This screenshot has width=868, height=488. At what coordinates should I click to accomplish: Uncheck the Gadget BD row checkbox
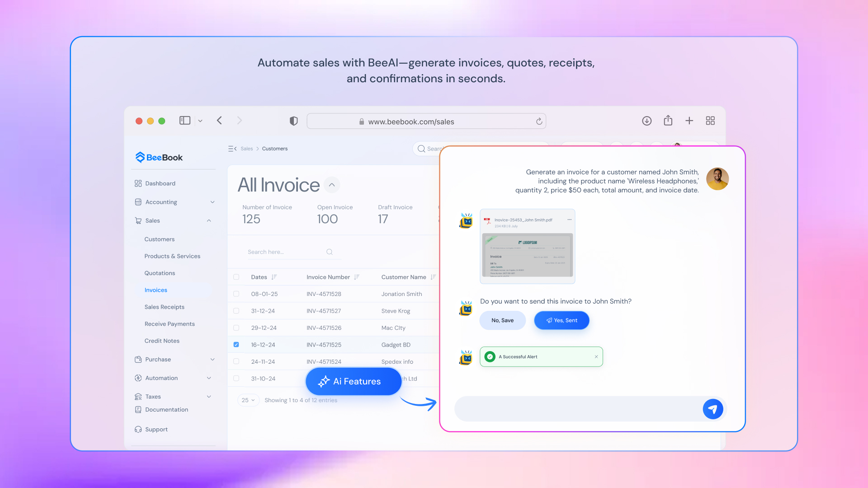(236, 345)
